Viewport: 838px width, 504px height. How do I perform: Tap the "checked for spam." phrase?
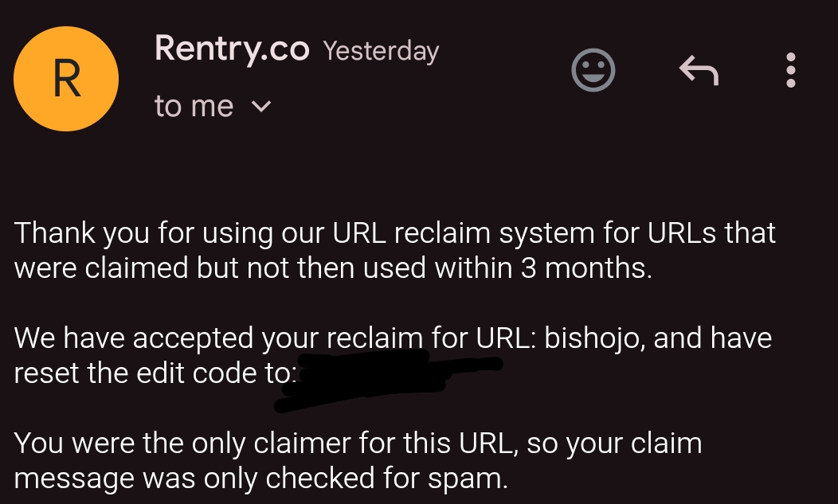coord(386,479)
